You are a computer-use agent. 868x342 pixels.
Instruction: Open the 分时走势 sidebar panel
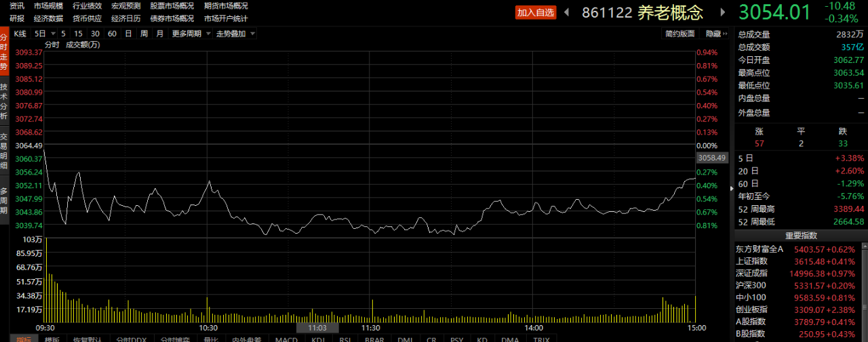[x=4, y=51]
